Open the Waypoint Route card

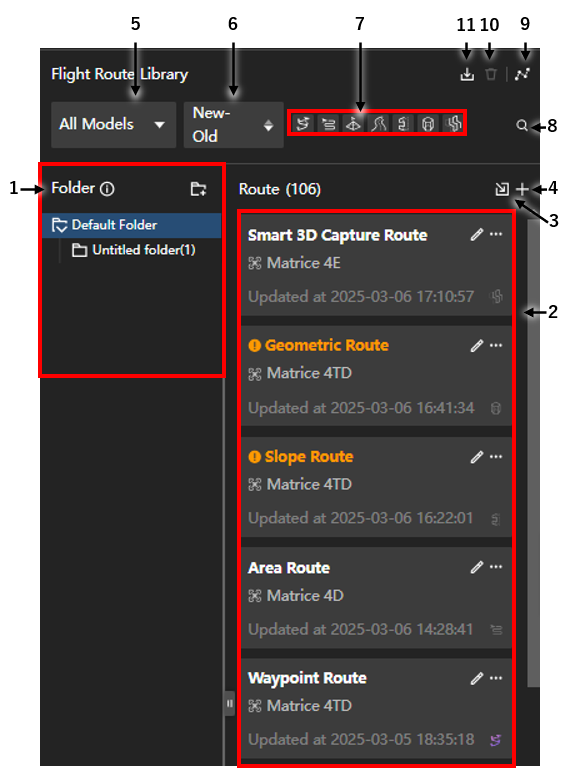376,708
